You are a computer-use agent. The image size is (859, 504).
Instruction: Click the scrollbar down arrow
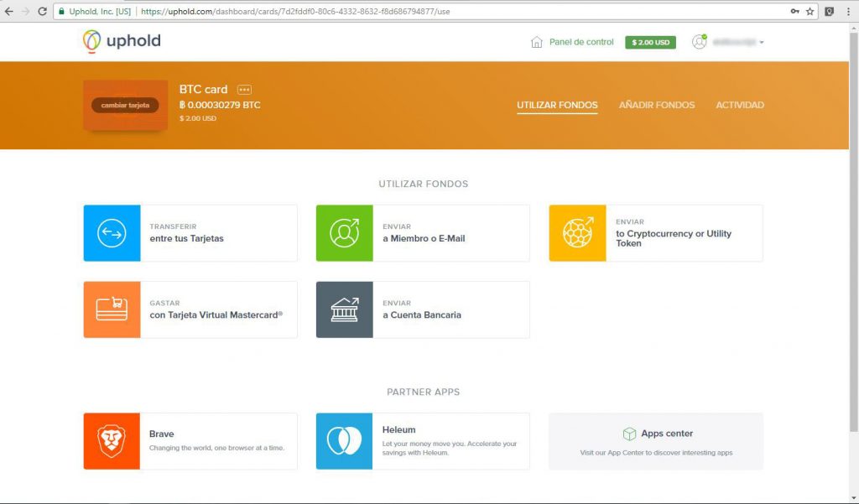click(853, 497)
